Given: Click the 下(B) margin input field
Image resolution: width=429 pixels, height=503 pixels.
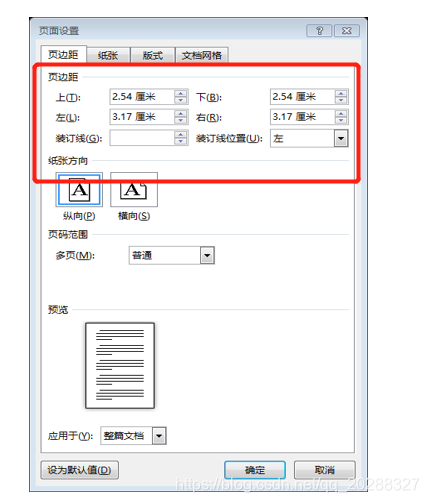Looking at the screenshot, I should click(x=302, y=97).
